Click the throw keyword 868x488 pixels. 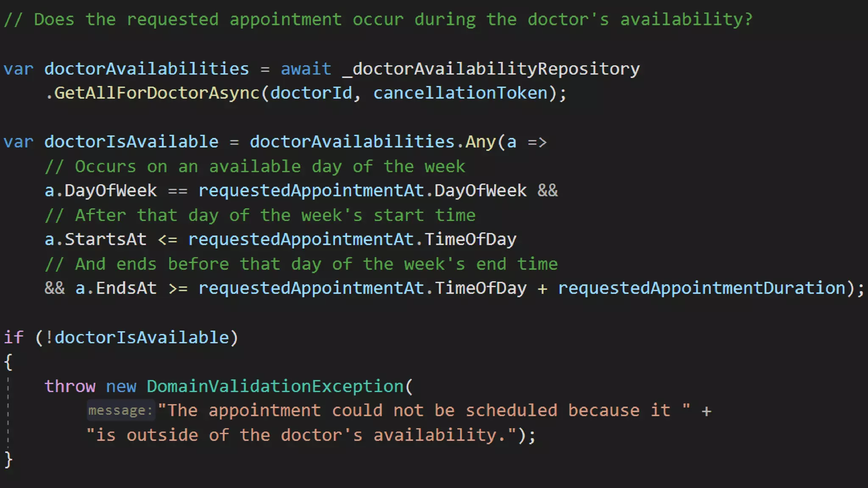tap(70, 387)
